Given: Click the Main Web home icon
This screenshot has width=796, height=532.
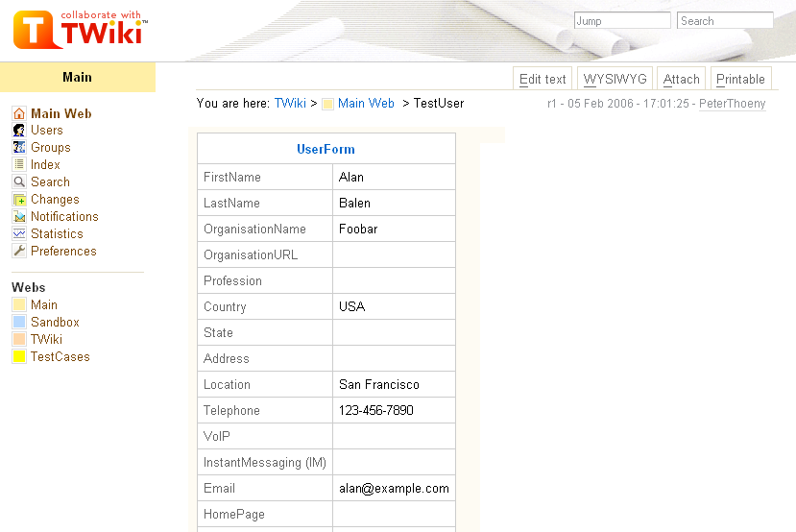Looking at the screenshot, I should [19, 113].
